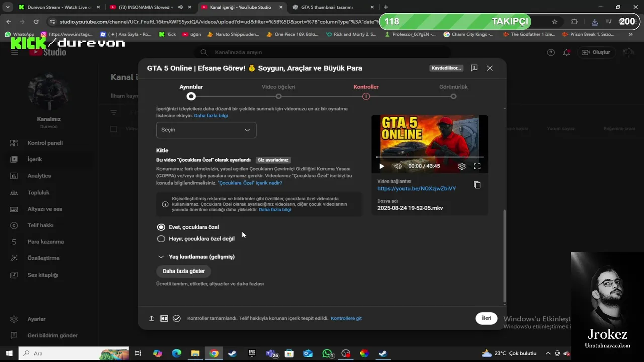Click Daha fazla göster button

(184, 271)
